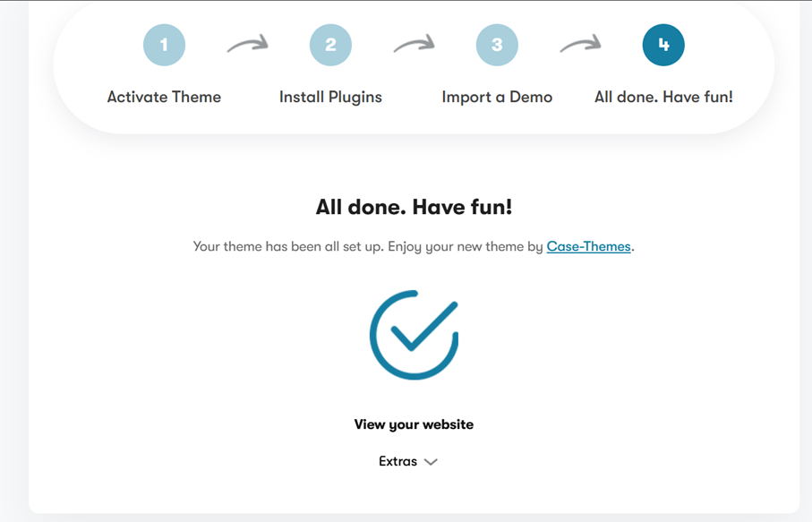Click the Extras text label

pos(397,461)
